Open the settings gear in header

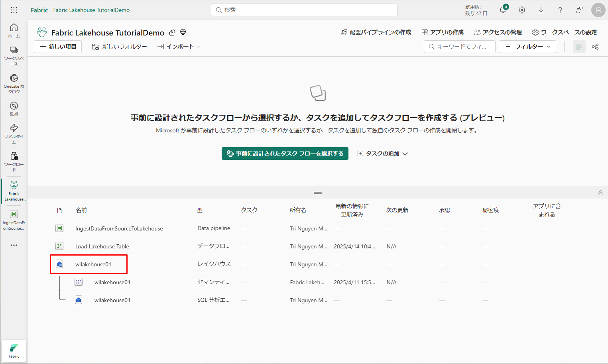522,10
